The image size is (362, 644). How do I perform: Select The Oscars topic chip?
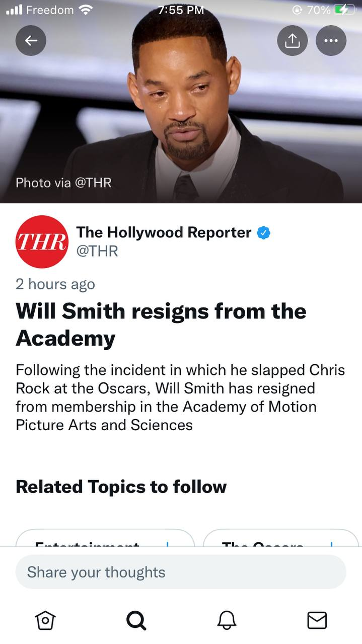pyautogui.click(x=263, y=542)
